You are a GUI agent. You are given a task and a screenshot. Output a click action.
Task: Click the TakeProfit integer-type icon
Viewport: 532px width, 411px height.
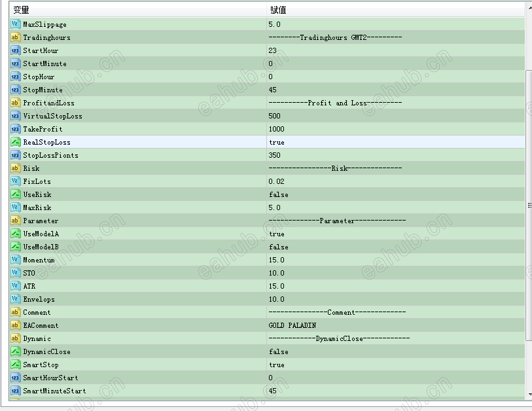coord(15,129)
